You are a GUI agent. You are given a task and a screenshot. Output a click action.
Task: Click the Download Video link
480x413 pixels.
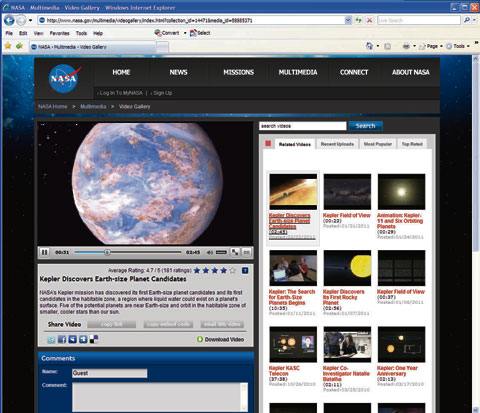224,339
